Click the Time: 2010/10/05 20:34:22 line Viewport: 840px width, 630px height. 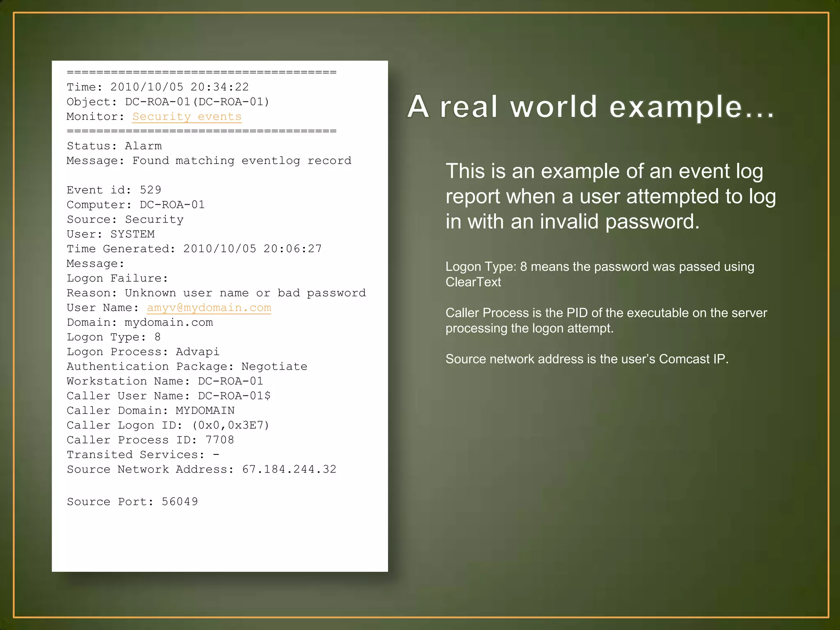[157, 87]
